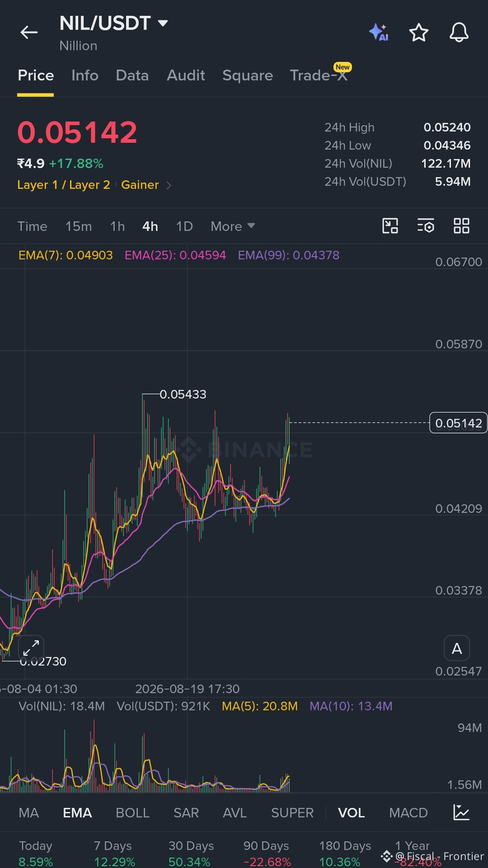Expand More timeframes dropdown
This screenshot has height=868, width=488.
tap(233, 226)
